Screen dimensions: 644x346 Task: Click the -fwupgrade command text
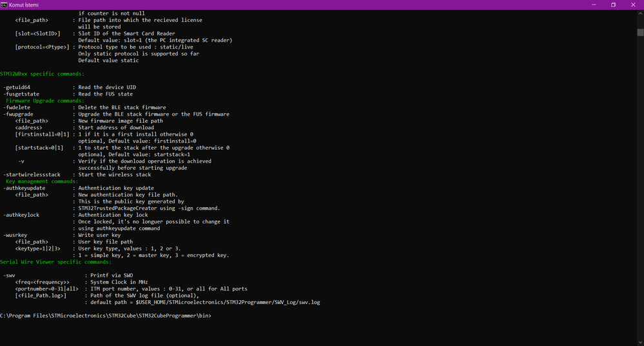pos(19,114)
